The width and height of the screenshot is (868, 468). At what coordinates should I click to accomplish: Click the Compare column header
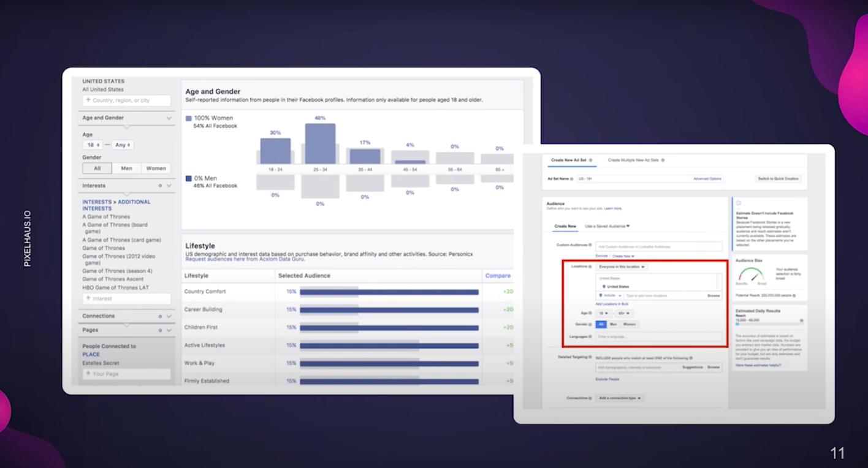tap(498, 276)
